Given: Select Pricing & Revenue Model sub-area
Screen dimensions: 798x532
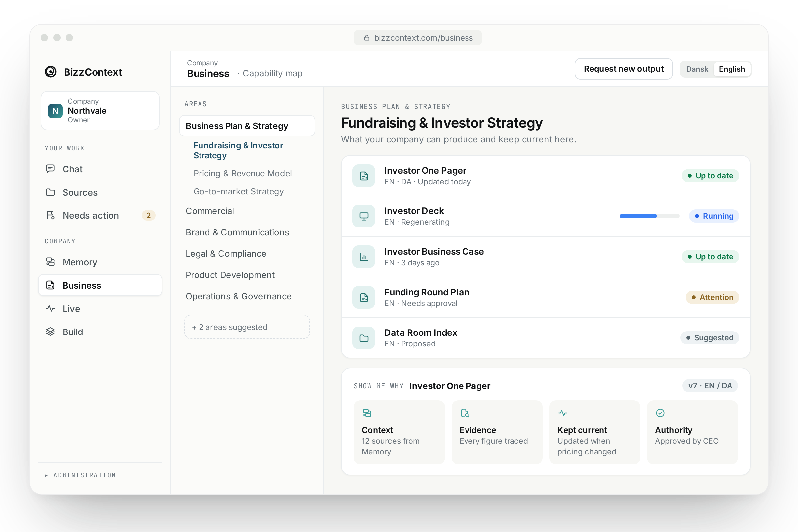Looking at the screenshot, I should [x=242, y=173].
